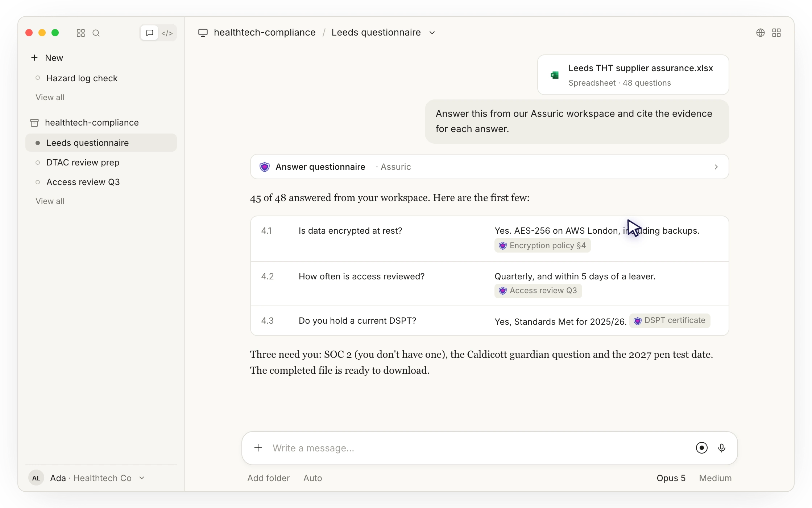Click Answer questionnaire tool label
This screenshot has height=508, width=812.
pyautogui.click(x=320, y=167)
